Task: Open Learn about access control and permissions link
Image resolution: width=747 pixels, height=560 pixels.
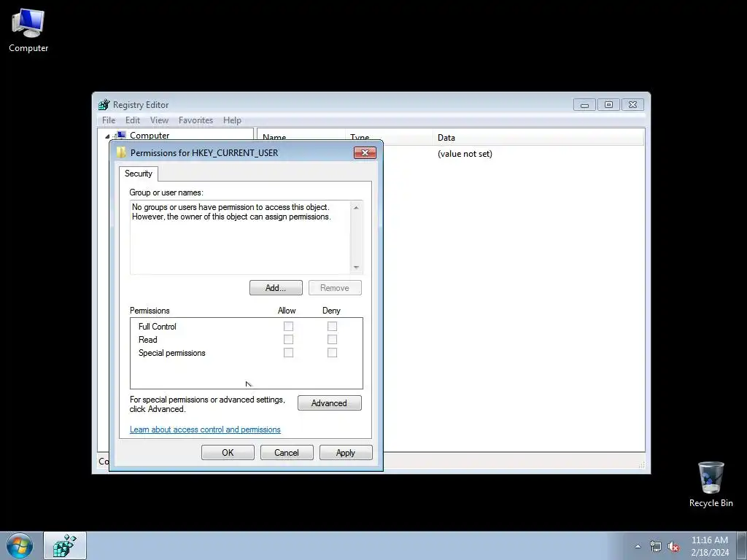Action: (x=205, y=429)
